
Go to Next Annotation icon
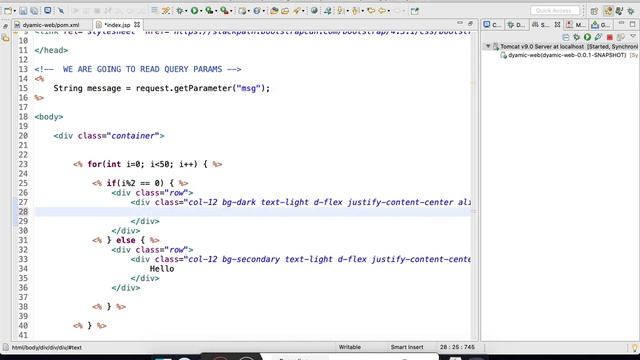coord(340,11)
